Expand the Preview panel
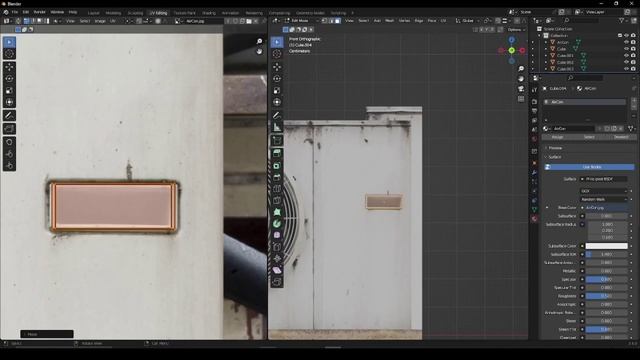640x360 pixels. 555,148
